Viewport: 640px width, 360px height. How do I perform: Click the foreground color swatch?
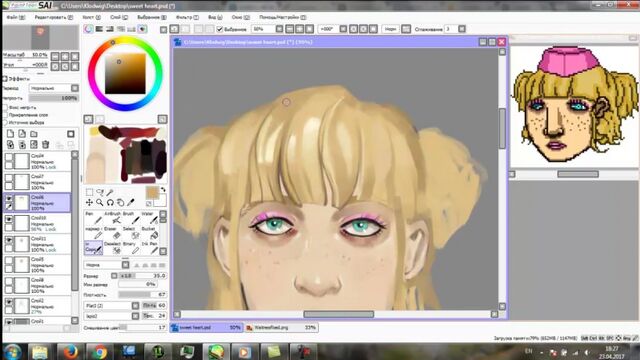[x=152, y=193]
